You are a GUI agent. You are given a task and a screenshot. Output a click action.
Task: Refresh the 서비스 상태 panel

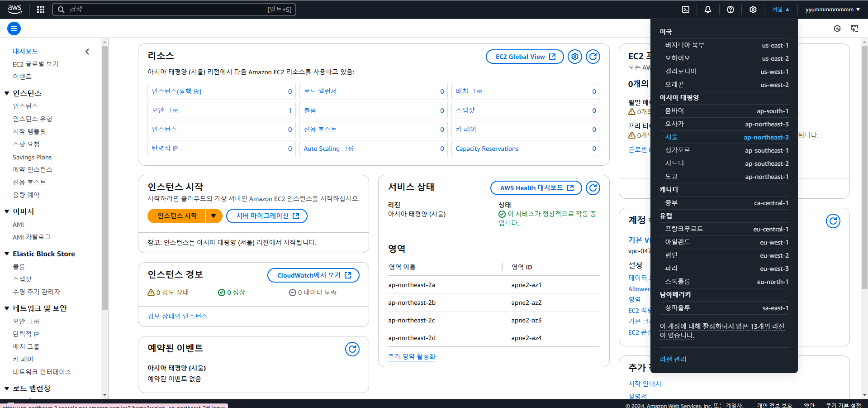593,188
